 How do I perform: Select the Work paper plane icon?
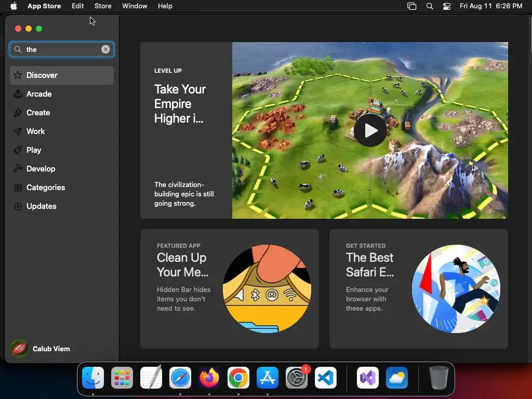coord(18,131)
